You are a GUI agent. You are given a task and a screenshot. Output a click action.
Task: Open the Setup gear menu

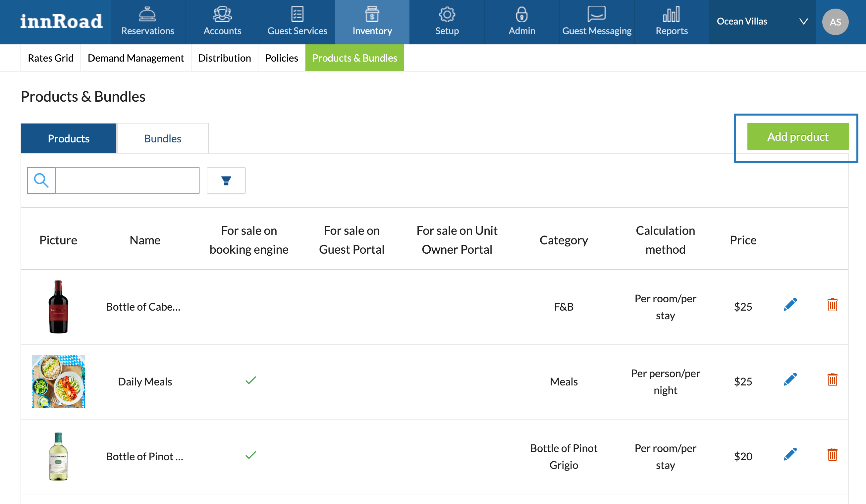click(x=447, y=22)
